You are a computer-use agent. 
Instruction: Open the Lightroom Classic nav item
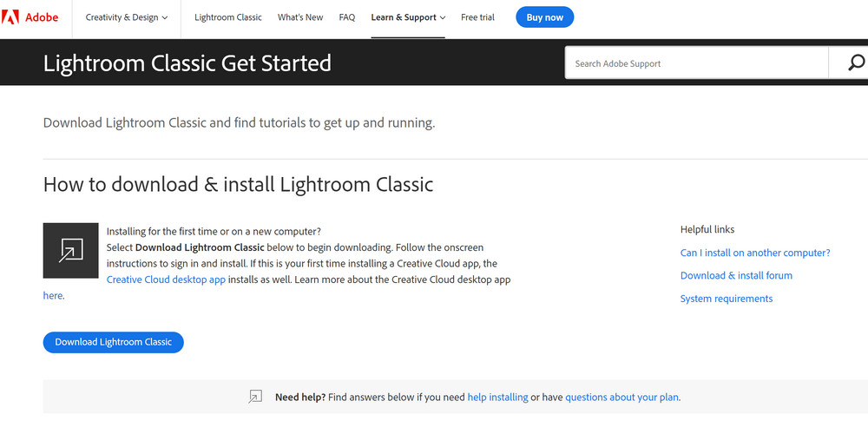click(228, 17)
